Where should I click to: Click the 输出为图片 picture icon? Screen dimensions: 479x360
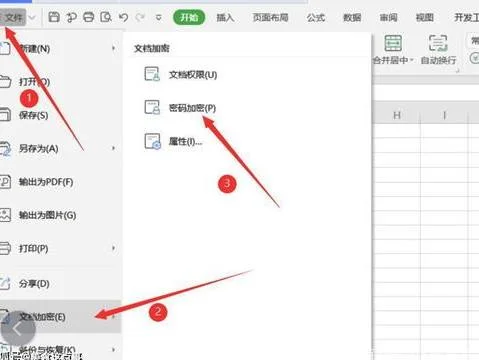pyautogui.click(x=5, y=215)
